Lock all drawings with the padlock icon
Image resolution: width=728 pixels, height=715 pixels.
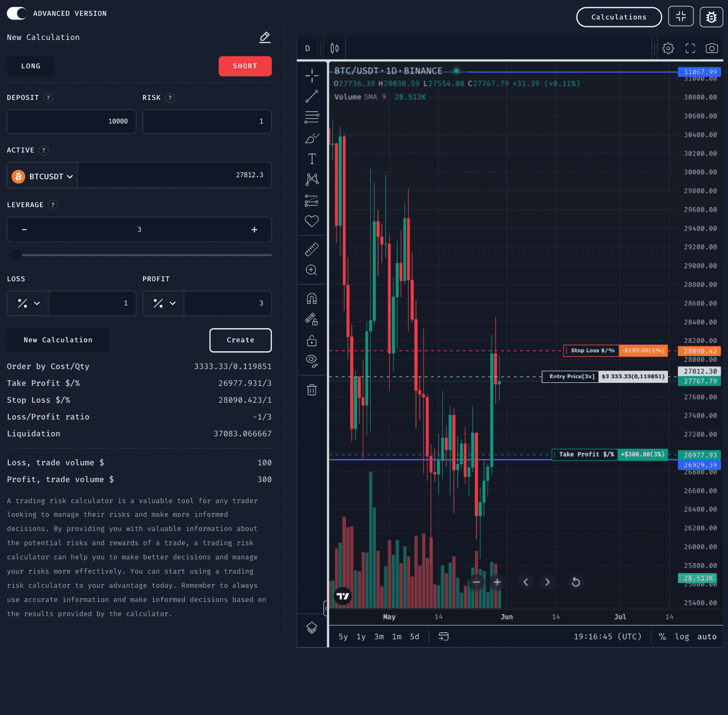(312, 341)
